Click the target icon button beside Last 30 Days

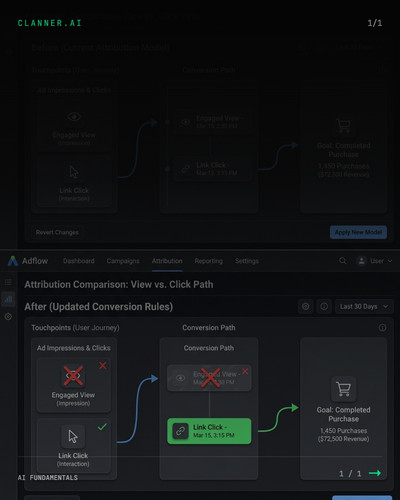tap(305, 306)
